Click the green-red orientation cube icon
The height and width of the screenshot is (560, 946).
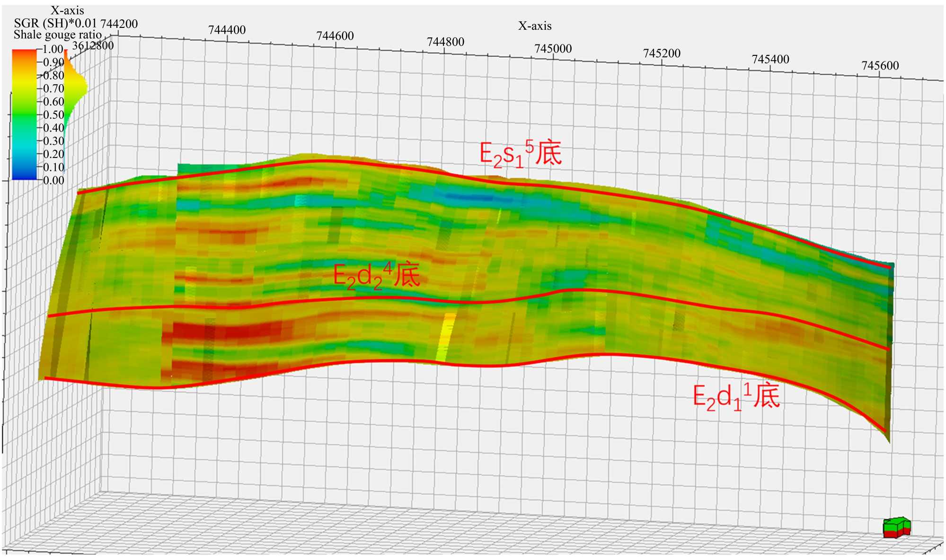(896, 527)
